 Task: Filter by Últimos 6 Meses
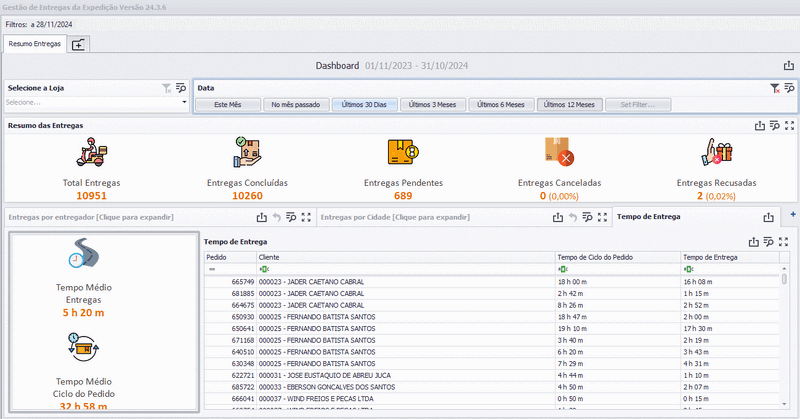coord(501,105)
